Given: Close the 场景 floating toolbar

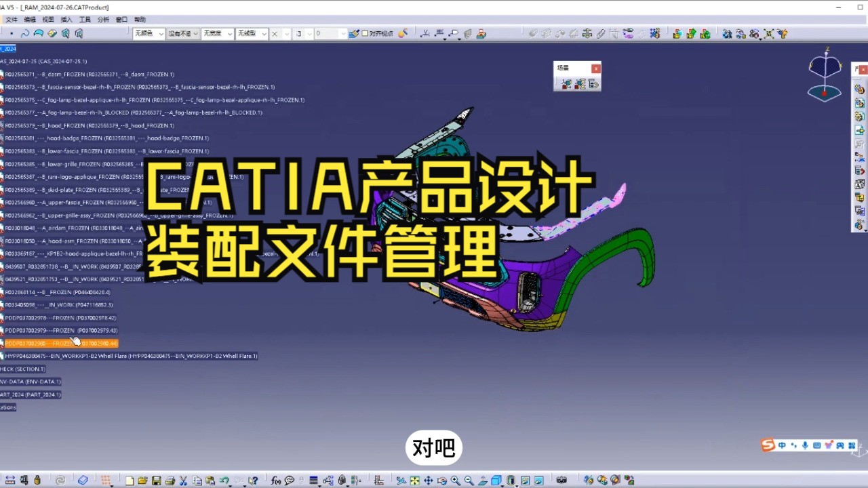Looking at the screenshot, I should point(595,68).
